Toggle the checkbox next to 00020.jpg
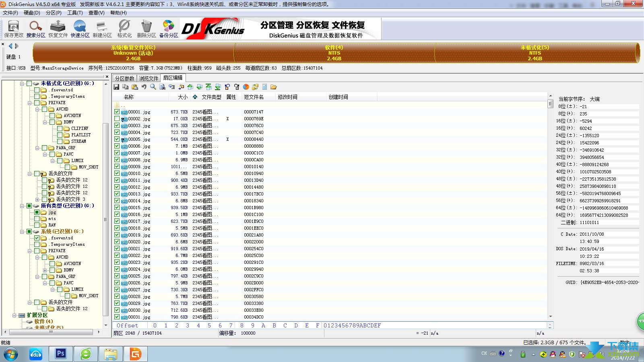 click(x=117, y=242)
